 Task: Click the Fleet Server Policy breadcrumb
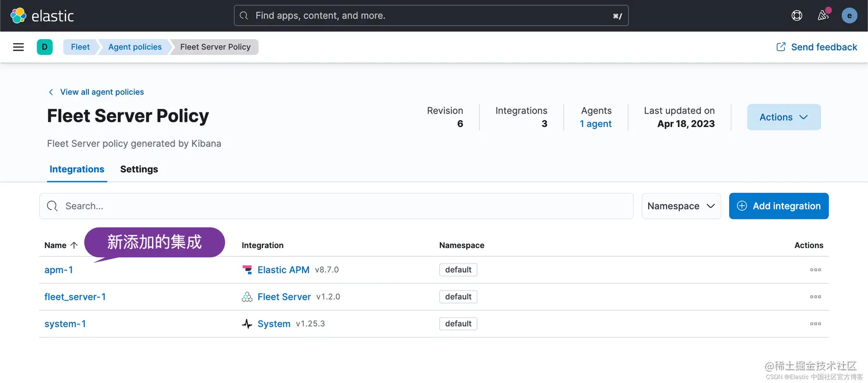[x=215, y=47]
